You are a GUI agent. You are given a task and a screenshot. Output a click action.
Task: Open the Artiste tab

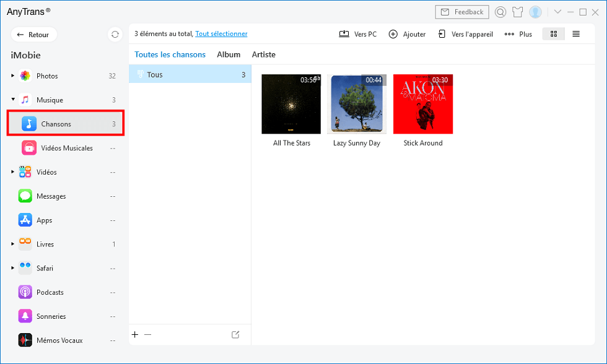click(x=263, y=54)
